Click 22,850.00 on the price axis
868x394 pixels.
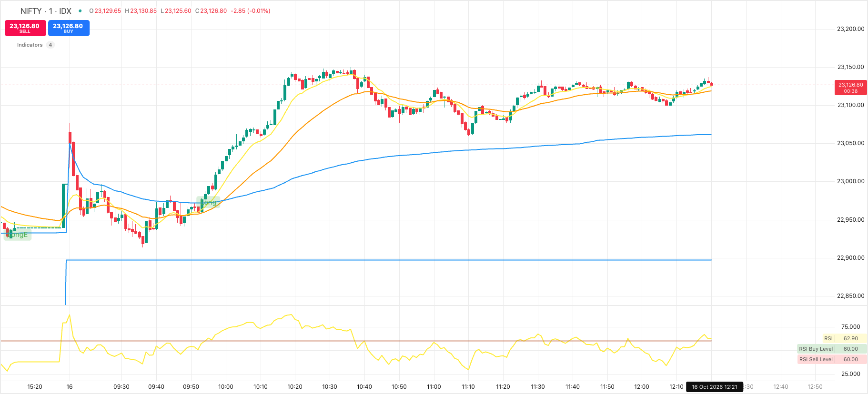coord(850,296)
